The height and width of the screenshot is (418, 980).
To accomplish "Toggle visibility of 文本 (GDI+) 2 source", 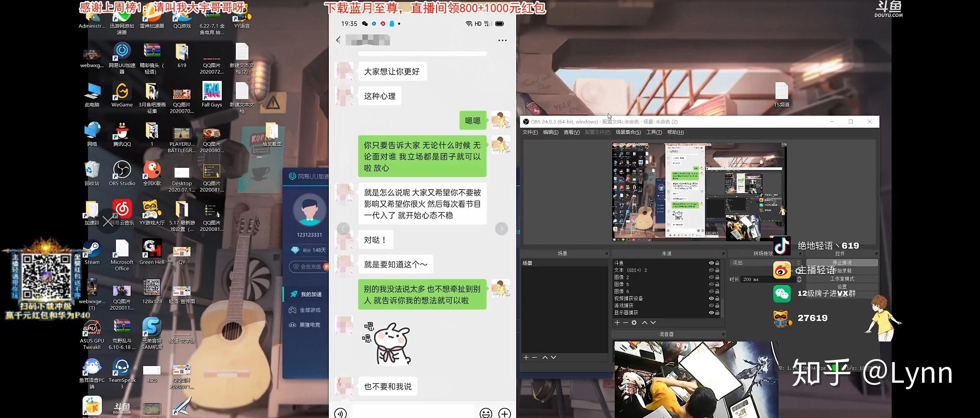I will click(x=711, y=270).
